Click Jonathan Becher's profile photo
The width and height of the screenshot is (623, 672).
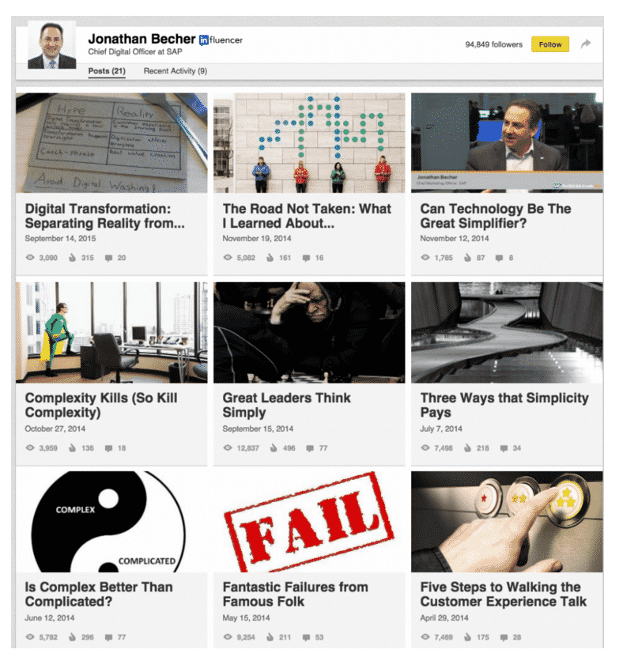52,45
